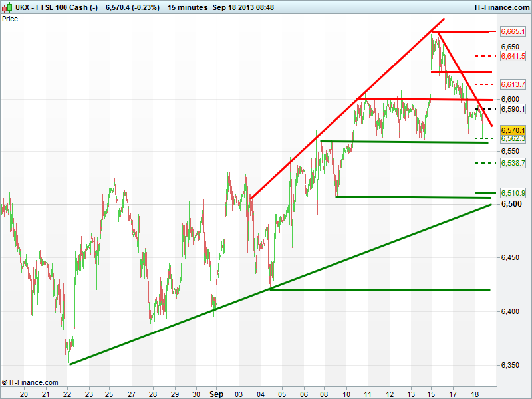Click the yellow 6,570.1 current price tag
Image resolution: width=532 pixels, height=399 pixels.
(513, 130)
